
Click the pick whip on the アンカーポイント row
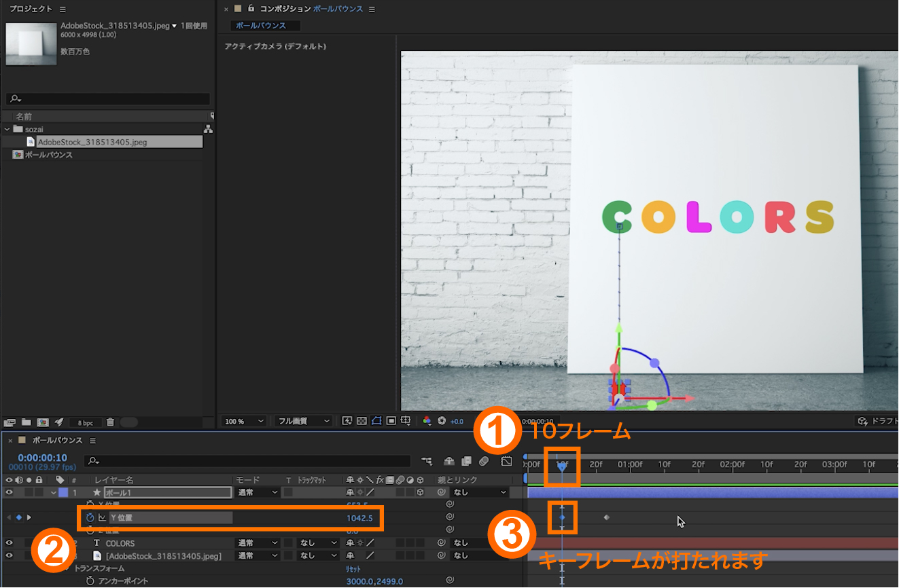[449, 581]
